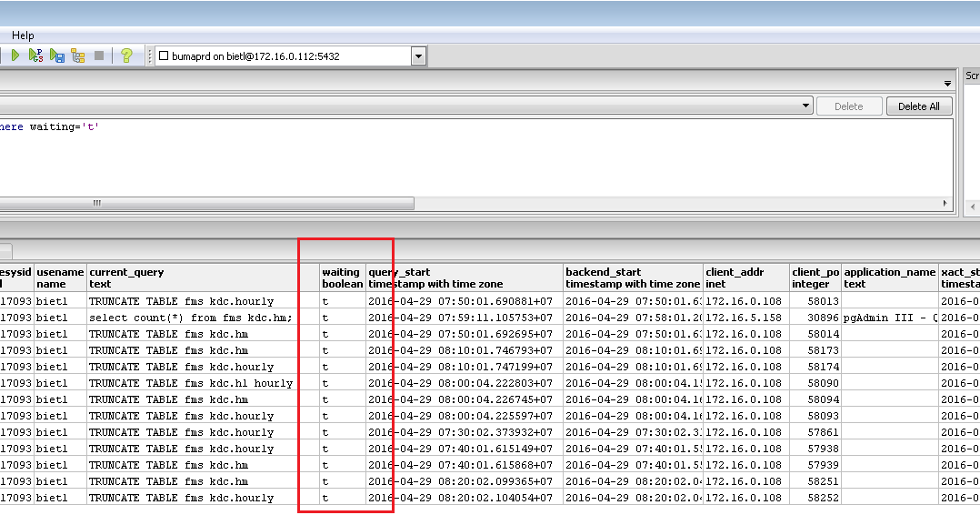
Task: Open the bumaprd connection dropdown arrow
Action: click(418, 56)
